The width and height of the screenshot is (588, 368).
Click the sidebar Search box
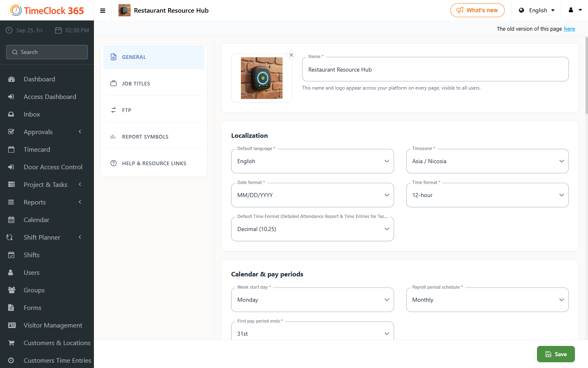tap(47, 52)
